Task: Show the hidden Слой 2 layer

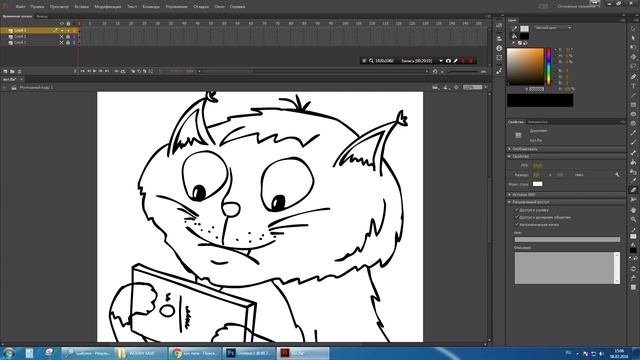Action: (x=62, y=36)
